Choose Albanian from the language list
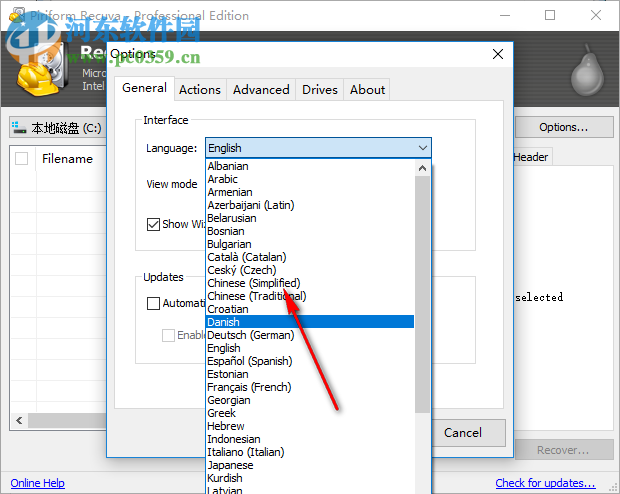 tap(310, 166)
